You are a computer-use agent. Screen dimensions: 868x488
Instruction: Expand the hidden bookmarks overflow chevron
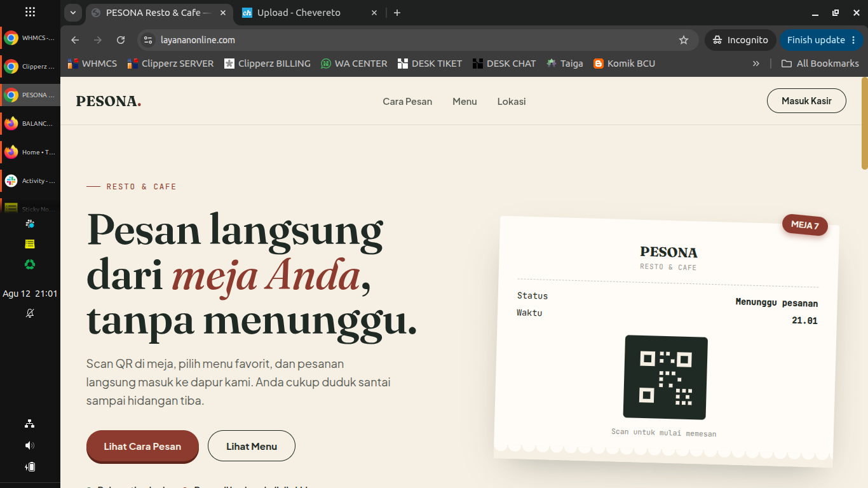[756, 64]
